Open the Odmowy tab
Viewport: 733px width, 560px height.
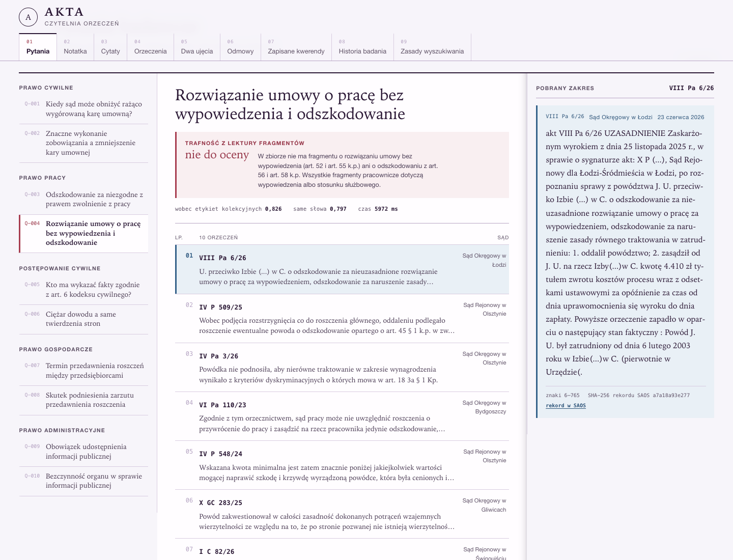point(240,47)
